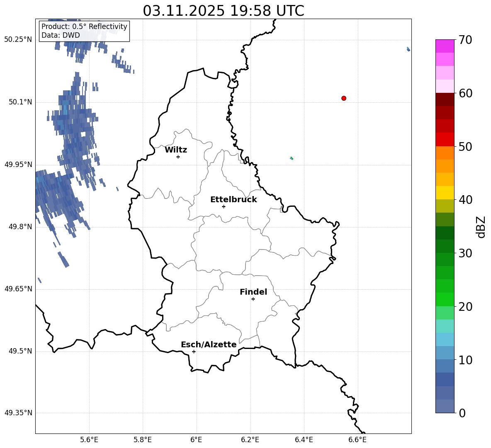Image resolution: width=491 pixels, height=448 pixels.
Task: Click the title 03.11.2025 19:58 UTC
Action: [x=224, y=11]
